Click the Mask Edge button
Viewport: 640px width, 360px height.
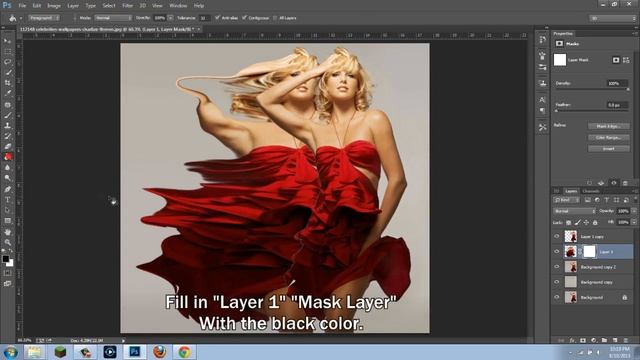[609, 127]
